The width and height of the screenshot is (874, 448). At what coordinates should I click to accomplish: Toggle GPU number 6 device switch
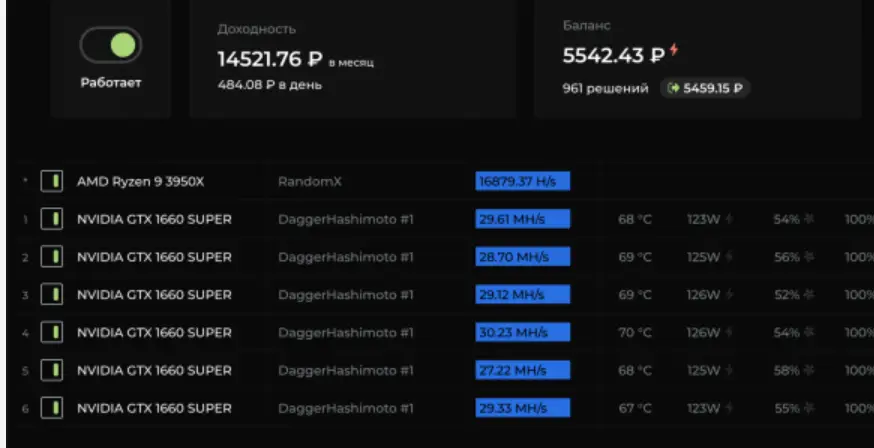coord(51,408)
